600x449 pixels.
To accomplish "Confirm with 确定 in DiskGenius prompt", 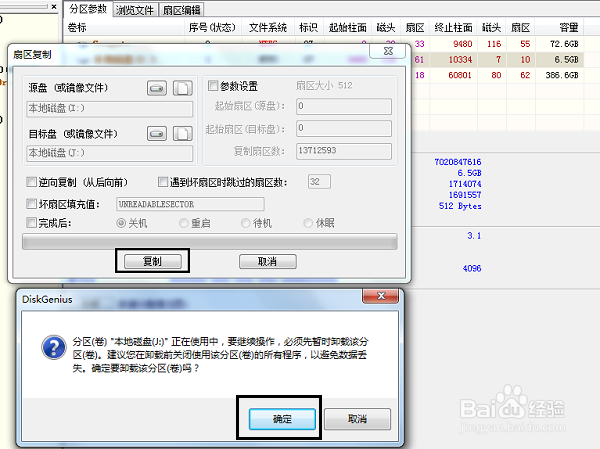I will 282,419.
